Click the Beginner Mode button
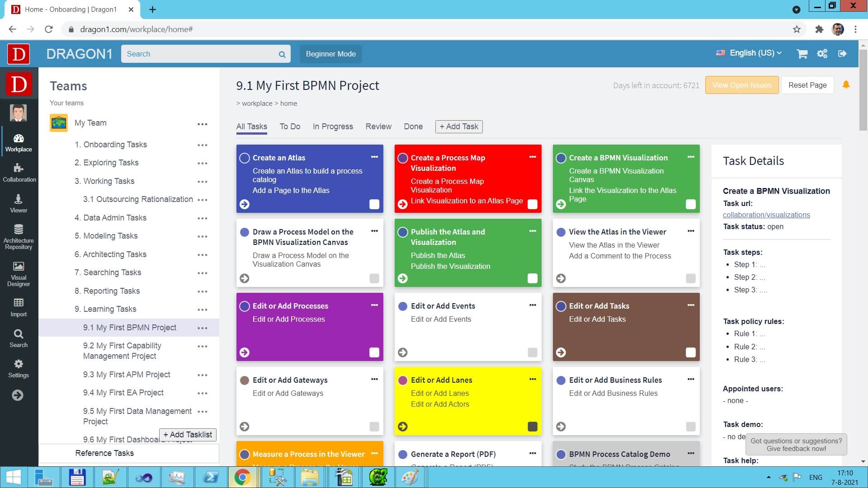The height and width of the screenshot is (488, 868). 330,54
